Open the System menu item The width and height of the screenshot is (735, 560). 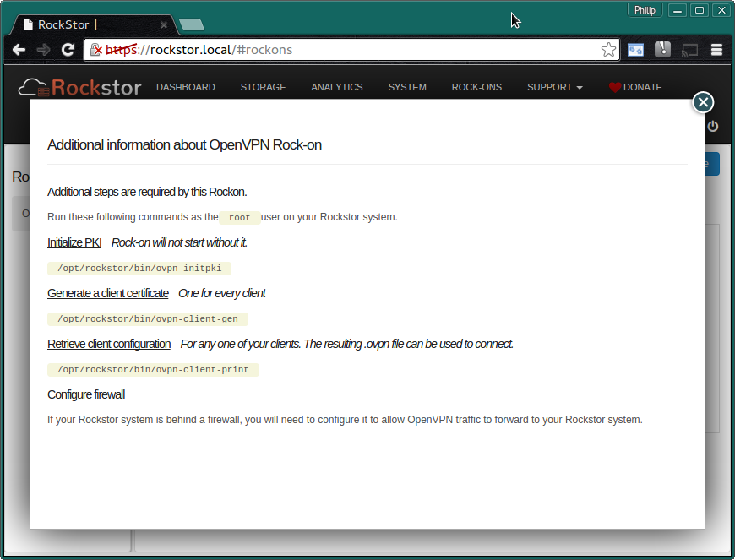point(407,87)
